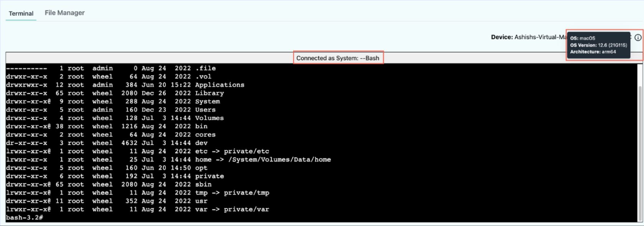Viewport: 644px width, 226px height.
Task: Switch to the Terminal tab
Action: (x=21, y=13)
